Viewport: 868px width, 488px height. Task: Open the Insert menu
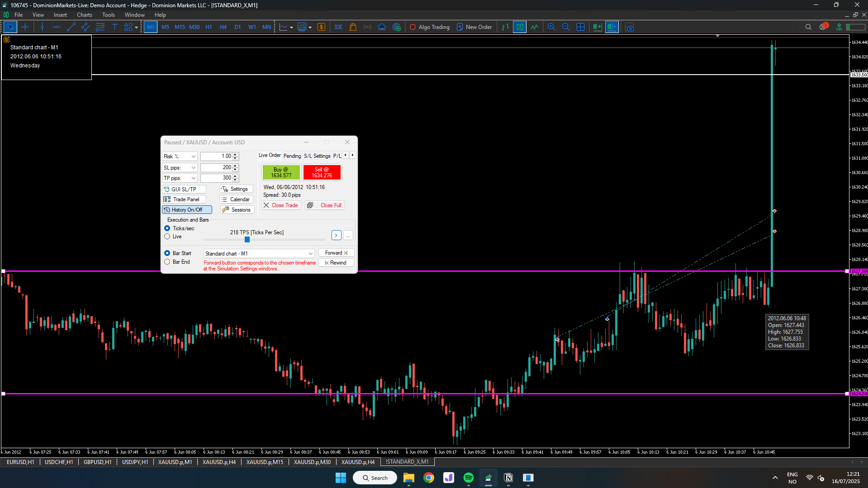pos(60,15)
